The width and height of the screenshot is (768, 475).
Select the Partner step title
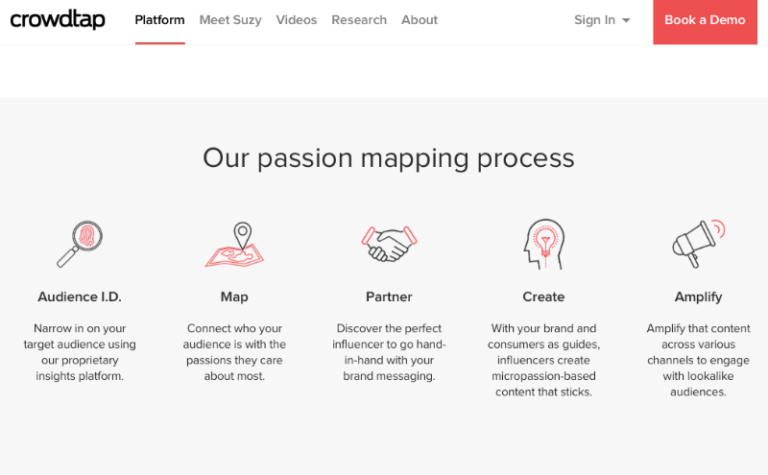click(389, 297)
